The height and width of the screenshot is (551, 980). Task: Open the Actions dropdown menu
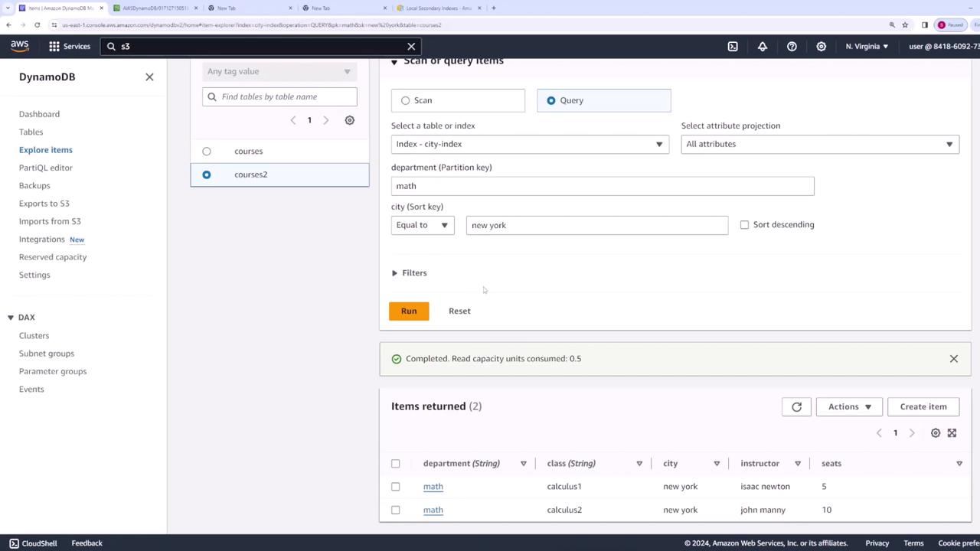[850, 406]
